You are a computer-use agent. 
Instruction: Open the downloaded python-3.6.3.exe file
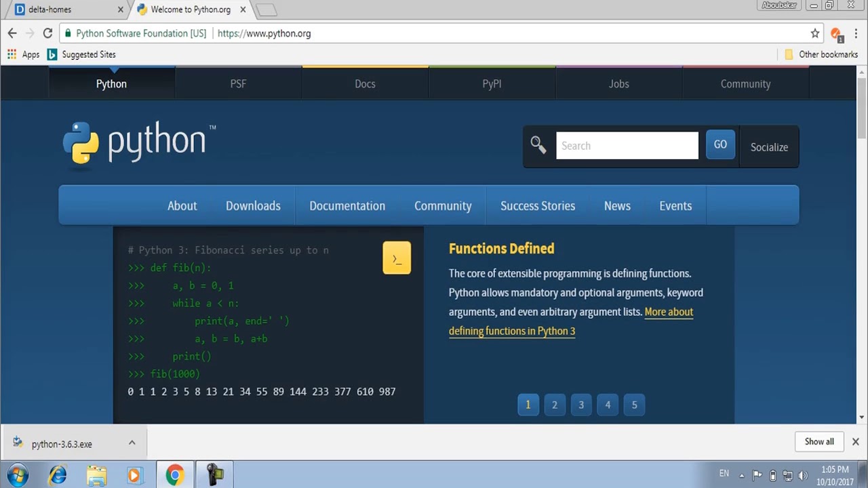[62, 444]
